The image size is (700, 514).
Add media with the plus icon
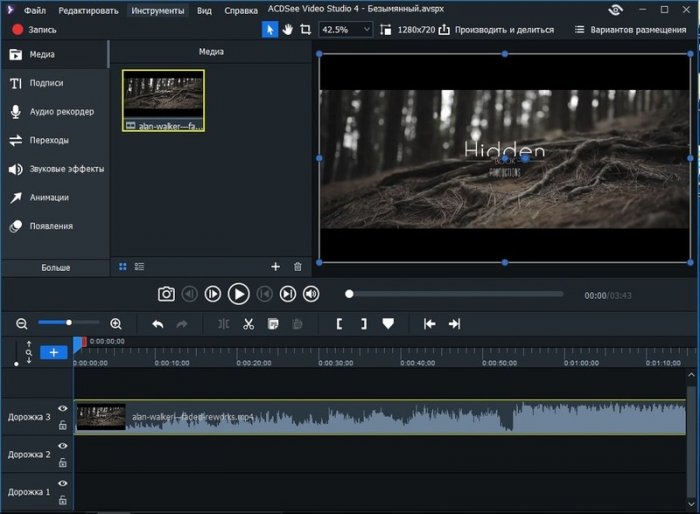pyautogui.click(x=276, y=267)
